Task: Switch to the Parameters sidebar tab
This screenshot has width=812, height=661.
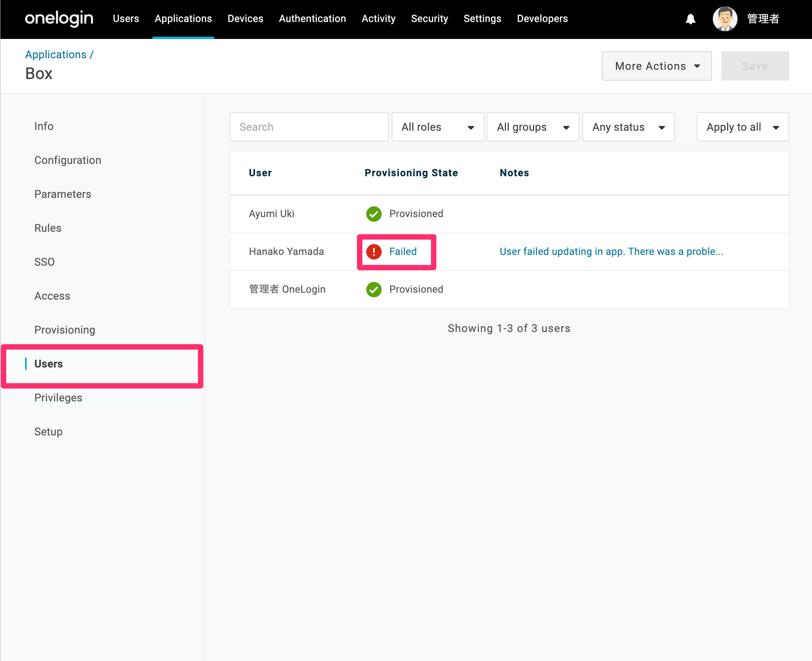Action: click(63, 194)
